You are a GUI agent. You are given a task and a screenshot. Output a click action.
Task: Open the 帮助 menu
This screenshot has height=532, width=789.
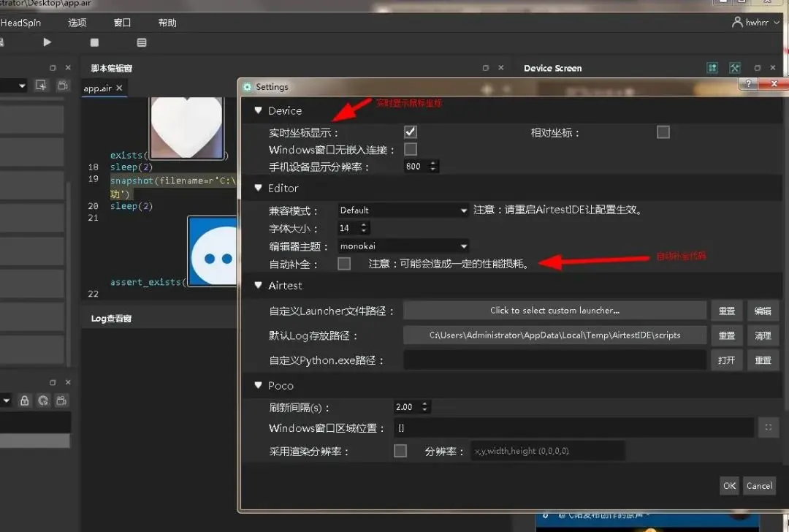point(167,23)
